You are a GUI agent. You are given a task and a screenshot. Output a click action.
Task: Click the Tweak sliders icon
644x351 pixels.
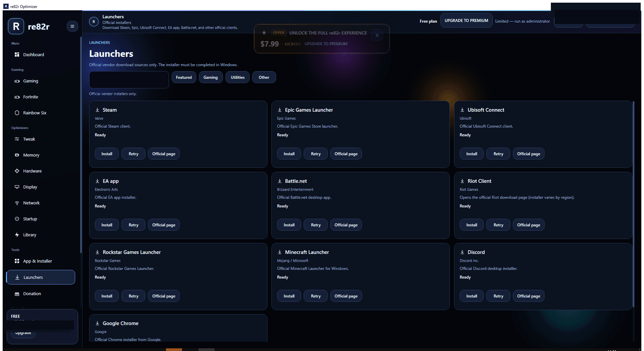click(17, 139)
